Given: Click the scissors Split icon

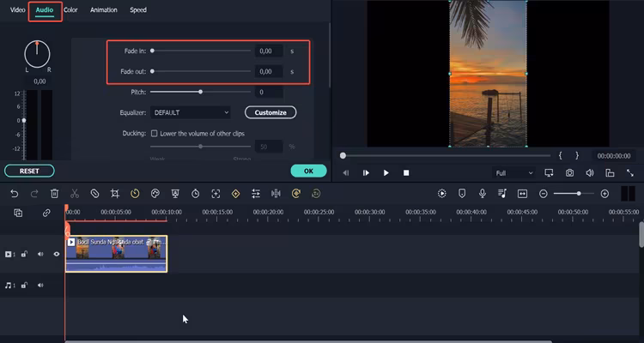Looking at the screenshot, I should click(x=75, y=194).
